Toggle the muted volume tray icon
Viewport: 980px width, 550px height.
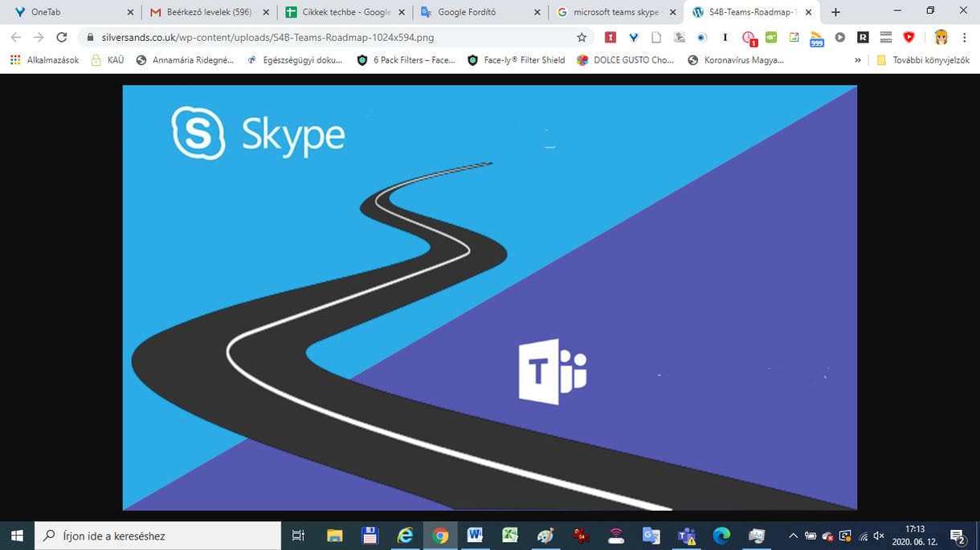click(879, 536)
